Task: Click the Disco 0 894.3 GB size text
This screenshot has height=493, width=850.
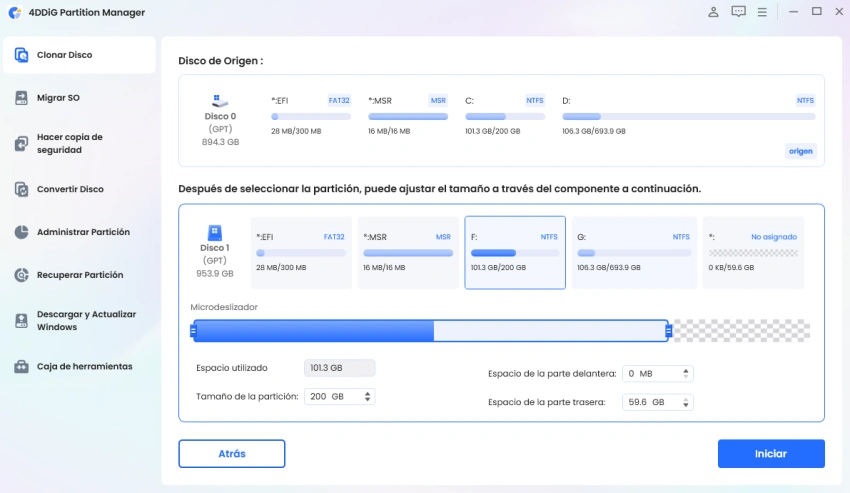Action: pyautogui.click(x=220, y=142)
